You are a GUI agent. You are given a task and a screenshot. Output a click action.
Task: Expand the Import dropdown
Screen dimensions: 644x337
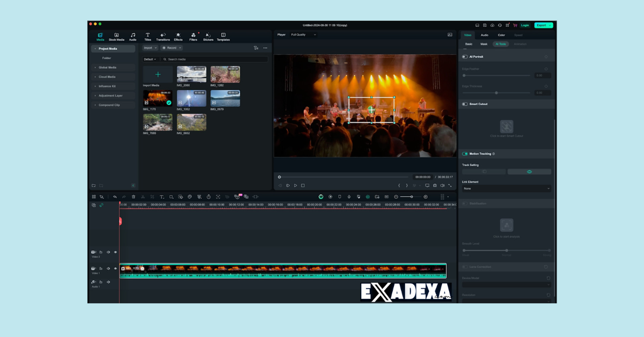click(x=156, y=48)
